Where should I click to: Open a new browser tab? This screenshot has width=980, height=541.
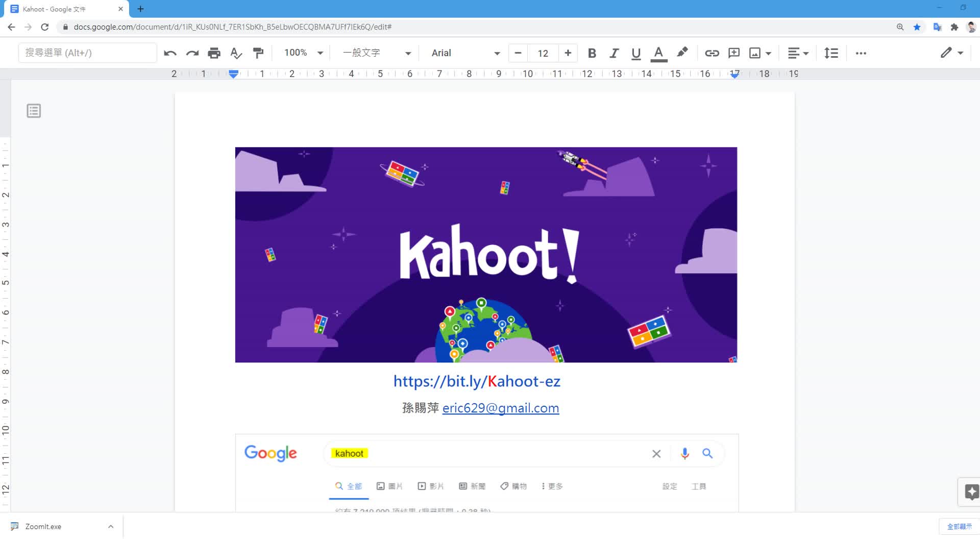point(140,9)
